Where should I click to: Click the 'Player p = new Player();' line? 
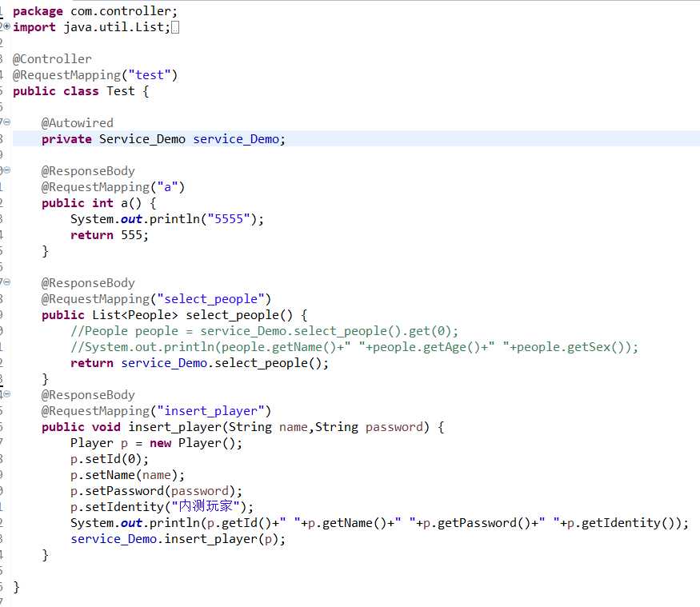(x=156, y=443)
